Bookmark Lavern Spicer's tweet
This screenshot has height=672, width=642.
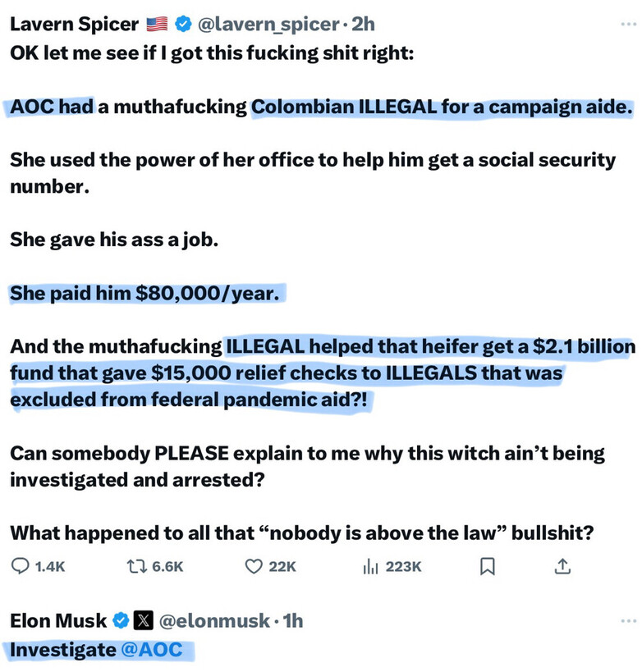487,566
